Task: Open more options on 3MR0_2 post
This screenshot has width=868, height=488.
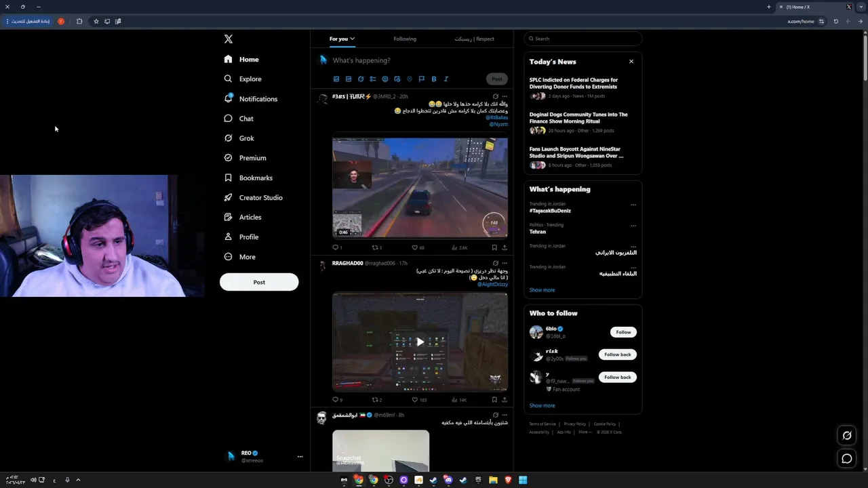Action: pos(505,96)
